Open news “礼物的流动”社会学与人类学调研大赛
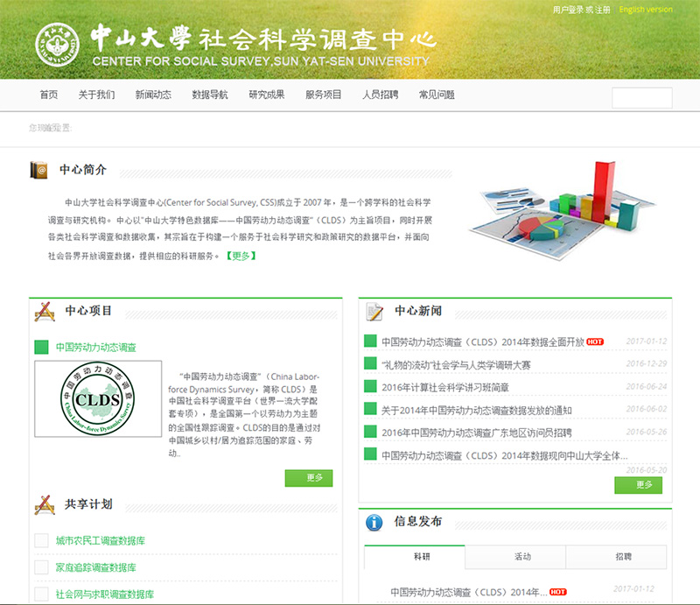This screenshot has width=700, height=605. tap(456, 364)
